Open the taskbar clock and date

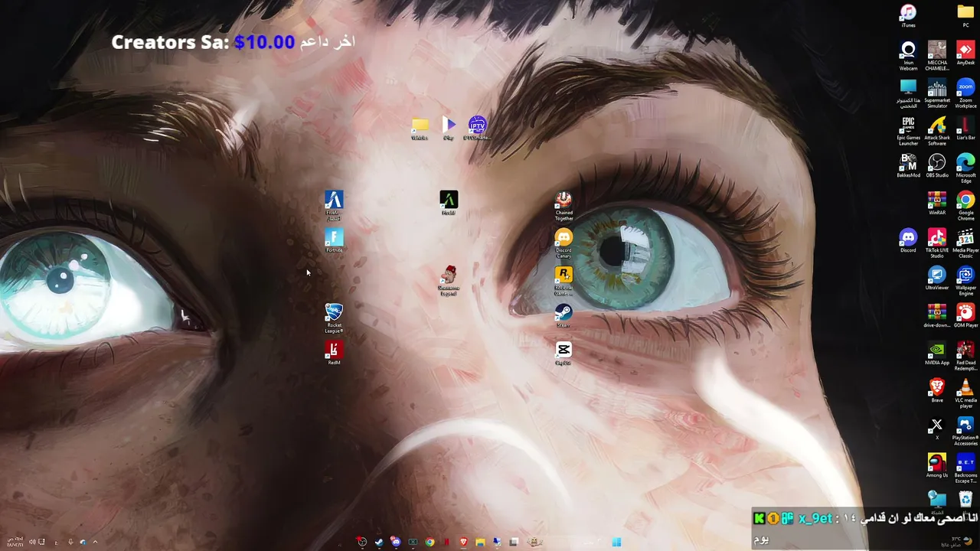coord(14,542)
